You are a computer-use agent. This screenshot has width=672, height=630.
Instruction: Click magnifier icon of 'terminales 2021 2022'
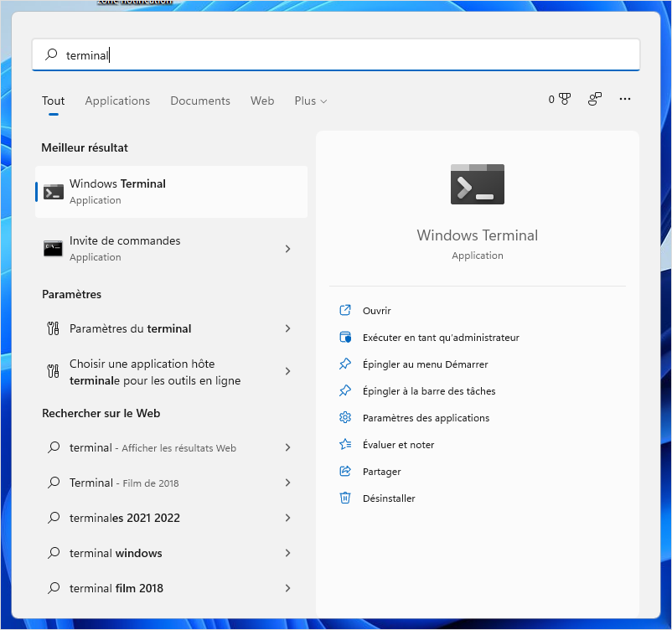point(54,518)
